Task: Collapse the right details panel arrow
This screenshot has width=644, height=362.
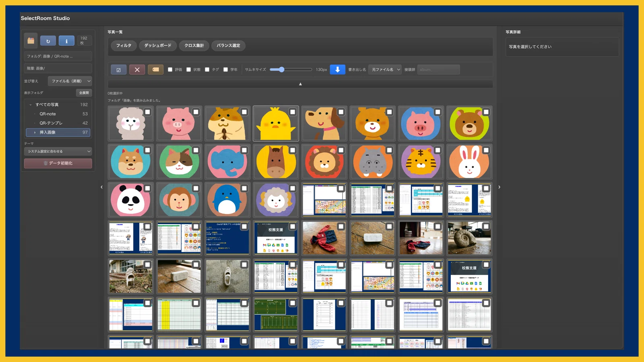Action: coord(499,187)
